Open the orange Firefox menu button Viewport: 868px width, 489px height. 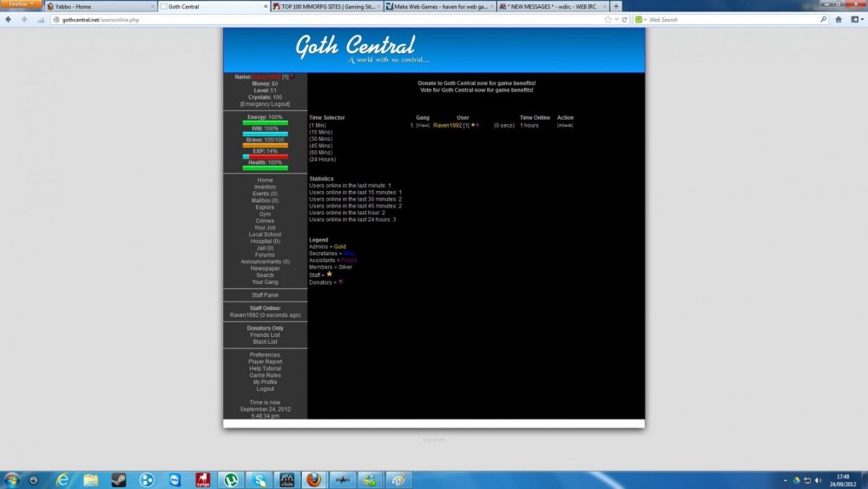pyautogui.click(x=21, y=5)
